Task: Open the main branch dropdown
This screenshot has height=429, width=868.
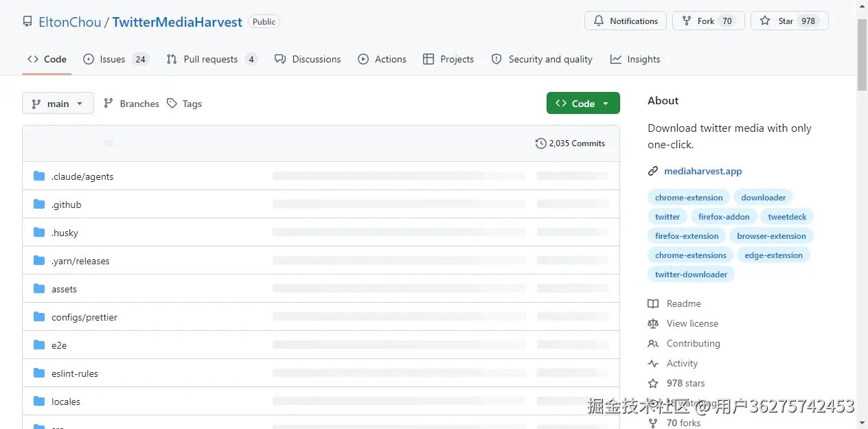Action: 58,104
